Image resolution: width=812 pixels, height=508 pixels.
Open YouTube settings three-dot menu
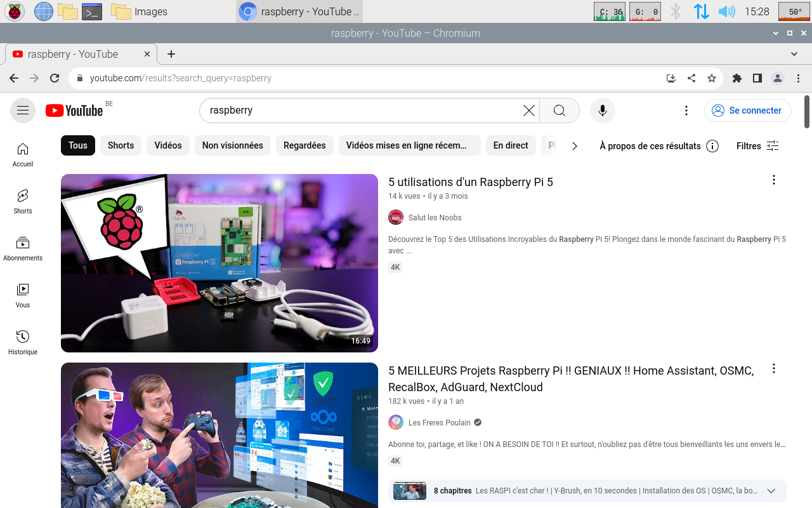686,110
